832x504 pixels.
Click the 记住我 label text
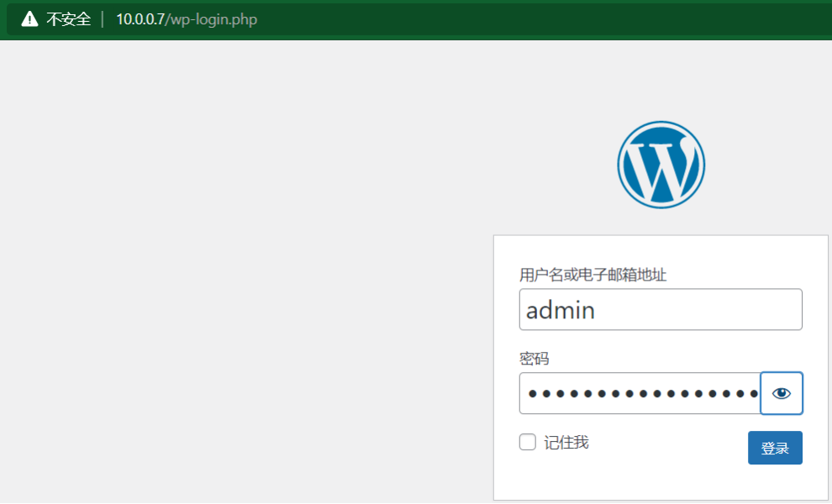tap(566, 443)
